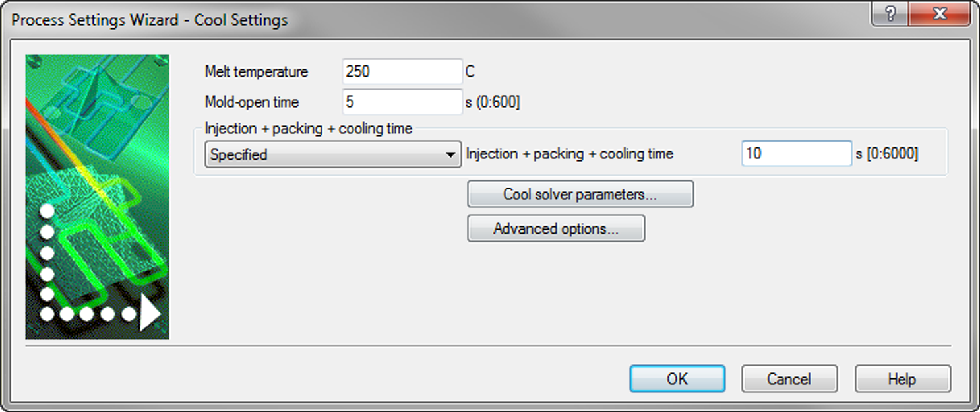
Task: Click the cooling time value field showing 10
Action: 796,154
